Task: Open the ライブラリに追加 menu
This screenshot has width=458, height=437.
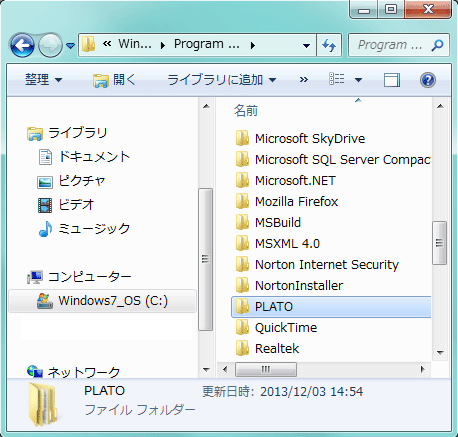Action: click(222, 80)
